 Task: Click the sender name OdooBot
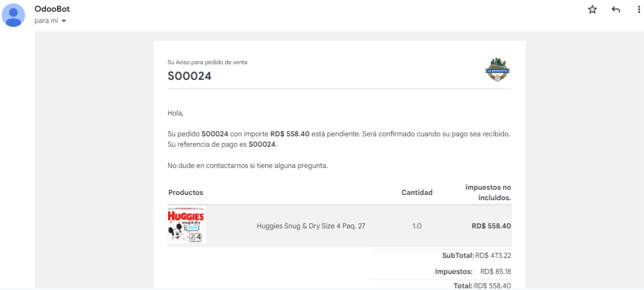[x=52, y=9]
